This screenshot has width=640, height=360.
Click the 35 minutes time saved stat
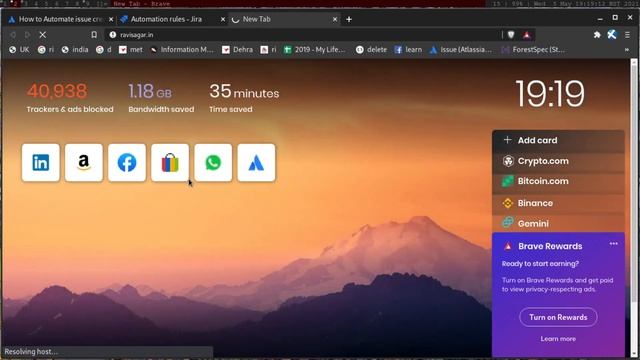tap(244, 98)
